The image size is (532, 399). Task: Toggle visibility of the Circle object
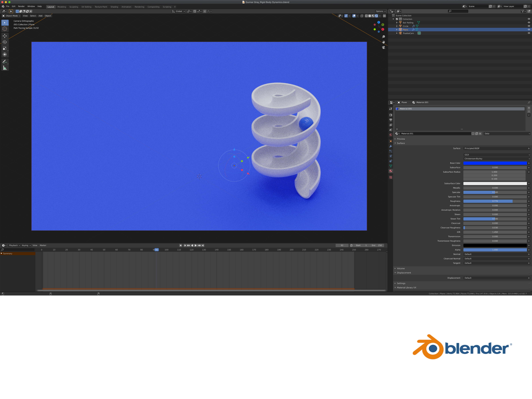pos(529,26)
